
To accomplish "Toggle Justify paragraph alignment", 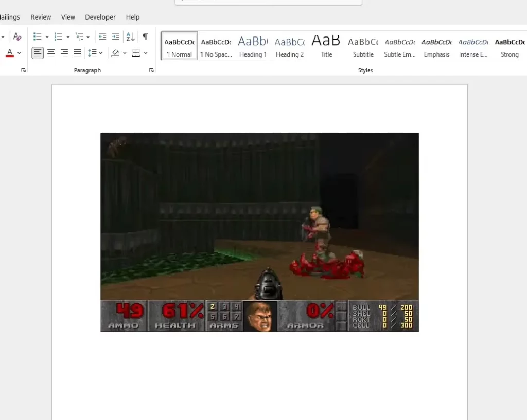I will [x=78, y=53].
